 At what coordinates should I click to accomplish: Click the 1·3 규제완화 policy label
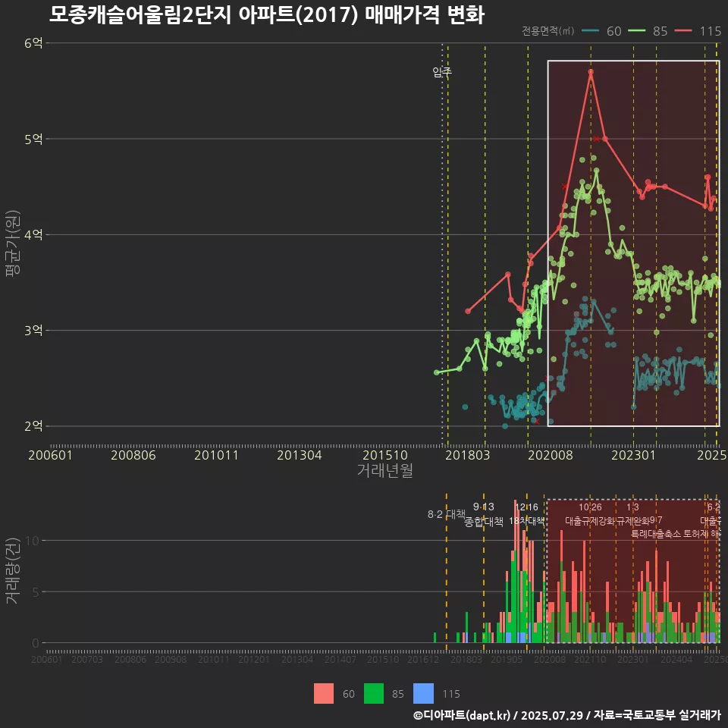pyautogui.click(x=632, y=514)
